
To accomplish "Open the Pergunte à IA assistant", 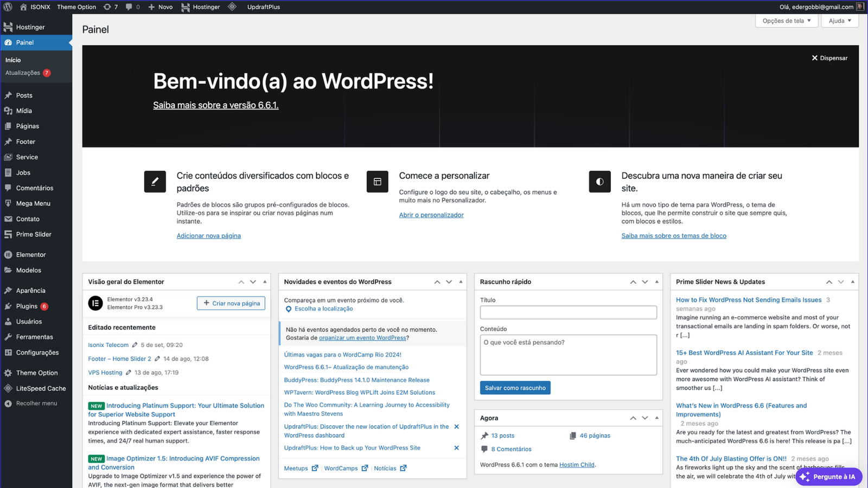I will coord(828,477).
